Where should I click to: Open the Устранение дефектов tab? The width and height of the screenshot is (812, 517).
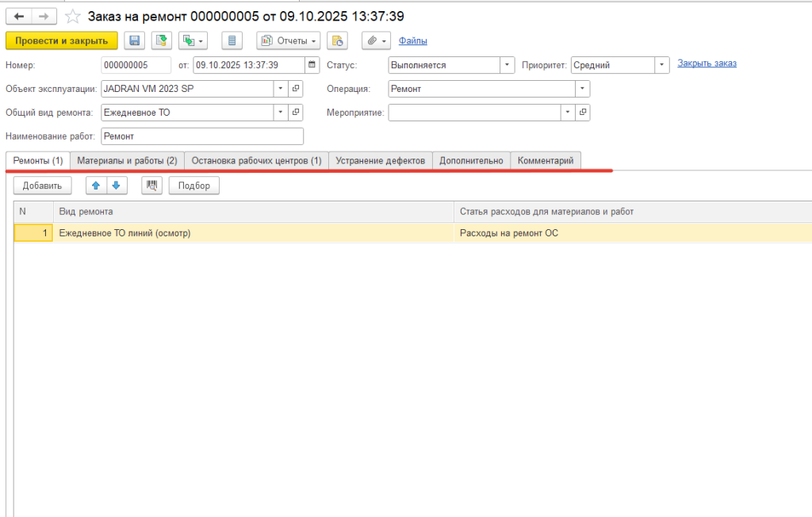[x=380, y=161]
